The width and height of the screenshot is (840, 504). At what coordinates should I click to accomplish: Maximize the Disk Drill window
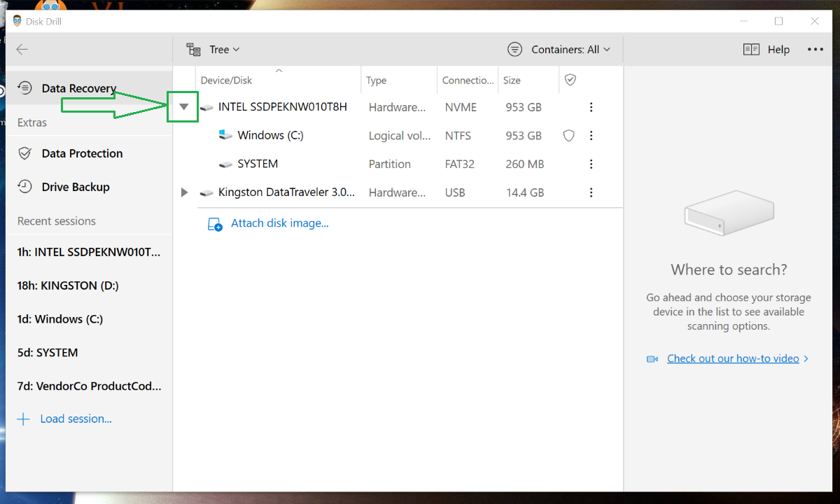coord(778,21)
